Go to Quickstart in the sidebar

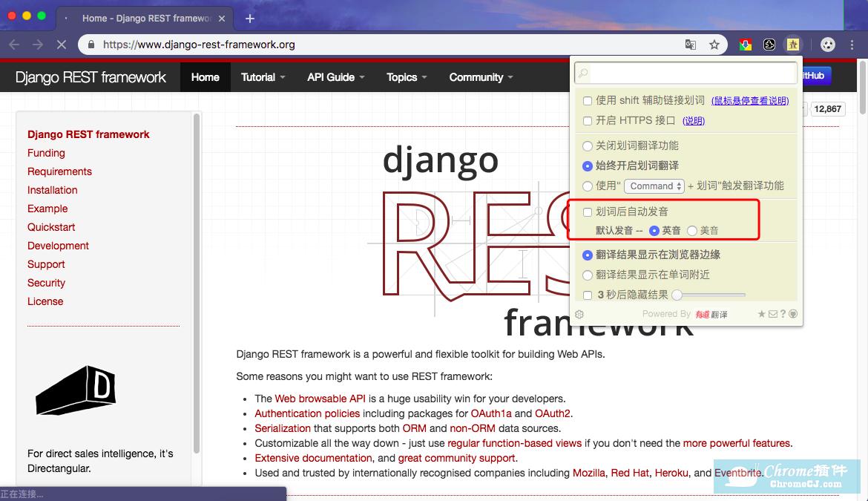[51, 228]
